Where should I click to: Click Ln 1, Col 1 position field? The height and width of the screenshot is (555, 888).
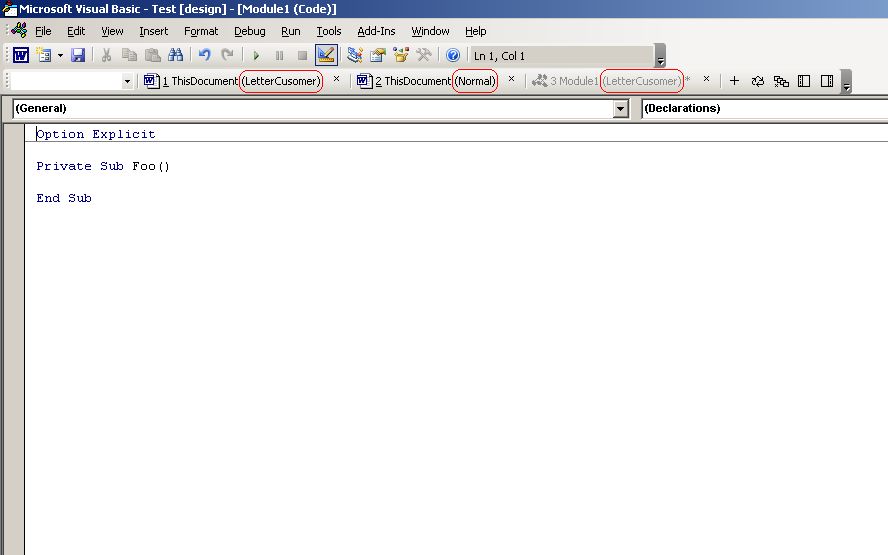(560, 56)
